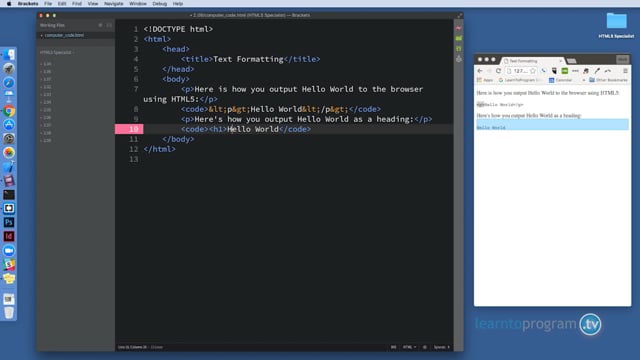
Task: Open the Window menu
Action: pos(138,4)
